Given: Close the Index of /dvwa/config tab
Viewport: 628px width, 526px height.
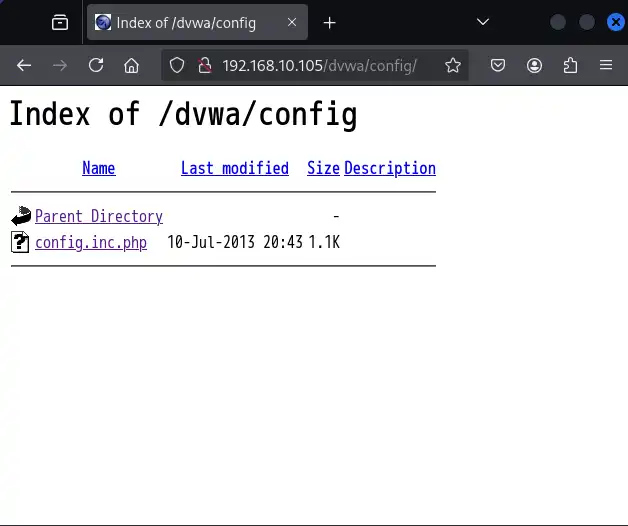Looking at the screenshot, I should [292, 22].
